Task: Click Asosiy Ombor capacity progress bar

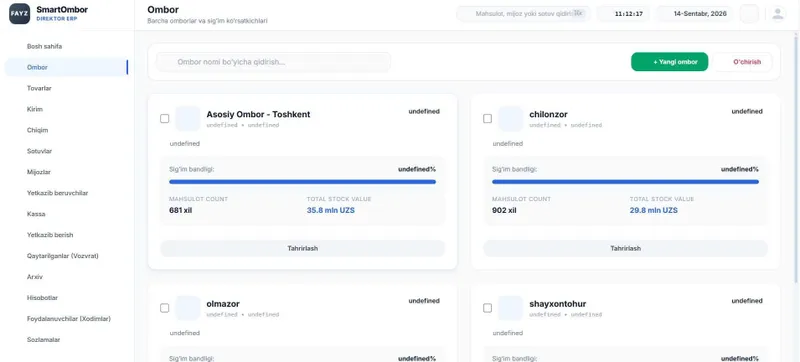Action: click(x=303, y=182)
